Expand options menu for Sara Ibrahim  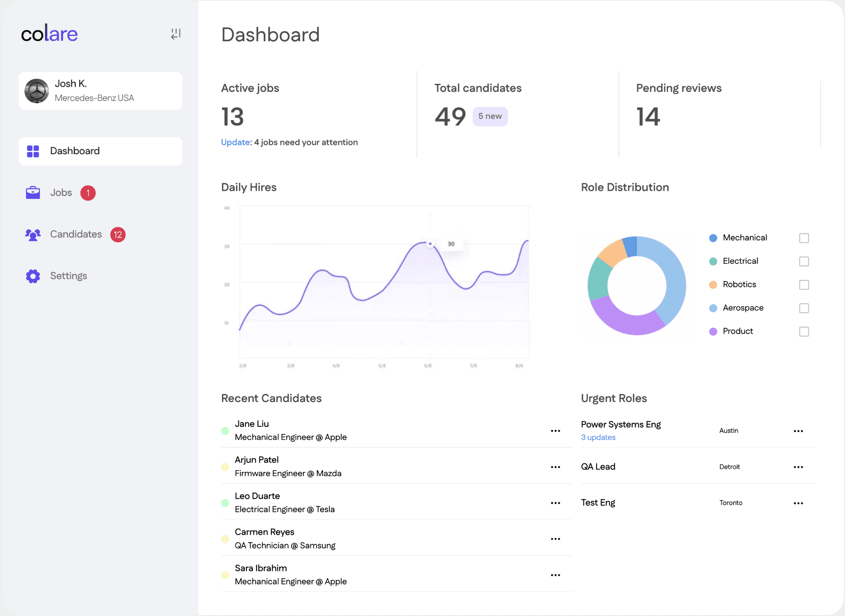tap(555, 575)
